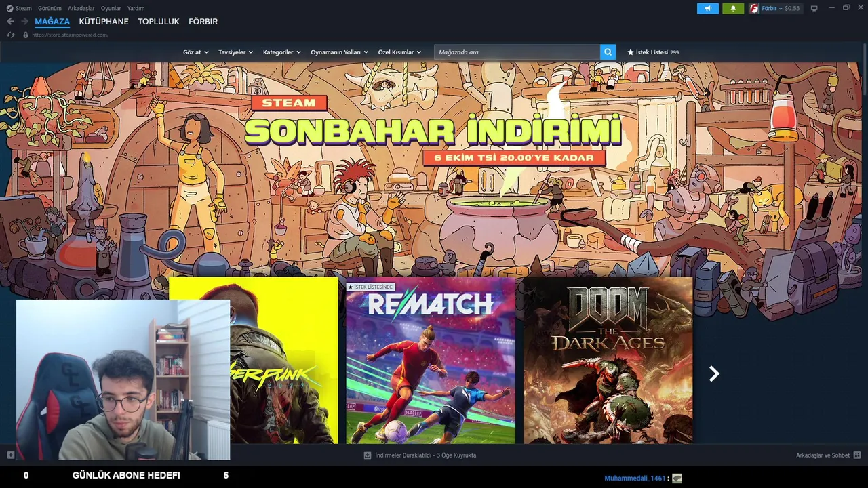This screenshot has width=868, height=488.
Task: Click the Mağazada ara search field
Action: tap(517, 52)
